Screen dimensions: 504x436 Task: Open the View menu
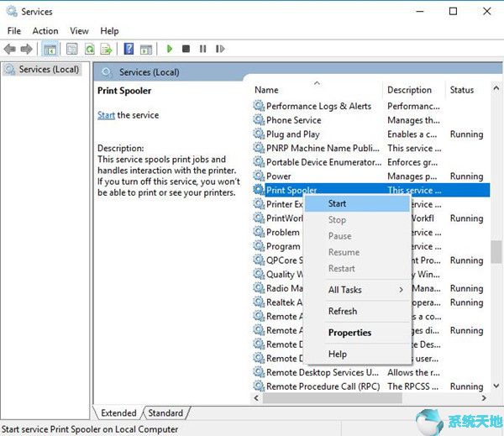tap(79, 31)
